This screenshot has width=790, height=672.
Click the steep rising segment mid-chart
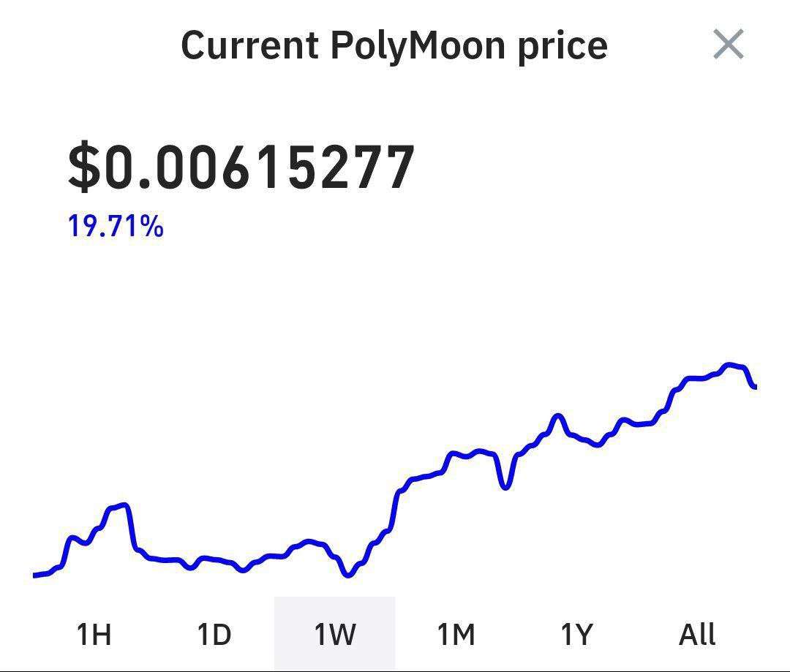pos(395,505)
